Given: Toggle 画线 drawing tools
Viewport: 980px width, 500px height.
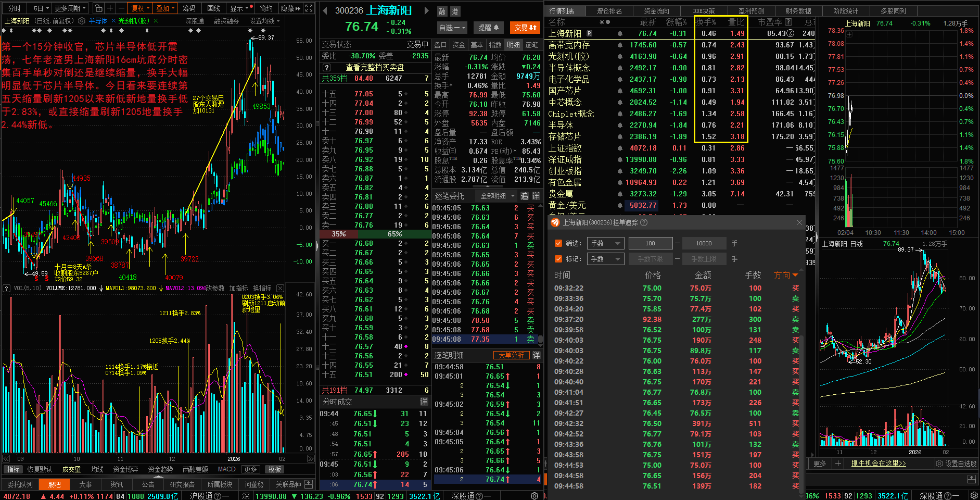Looking at the screenshot, I should tap(213, 8).
